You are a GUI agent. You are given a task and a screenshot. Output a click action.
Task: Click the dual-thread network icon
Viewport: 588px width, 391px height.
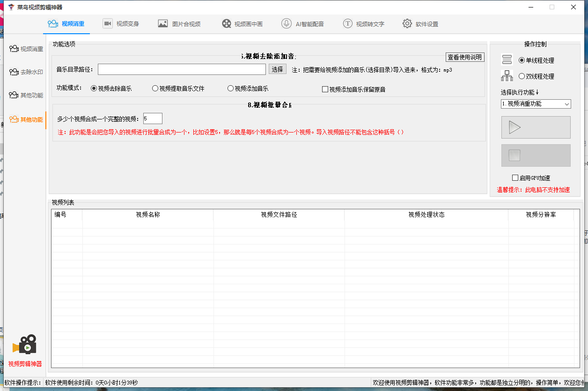(x=507, y=75)
